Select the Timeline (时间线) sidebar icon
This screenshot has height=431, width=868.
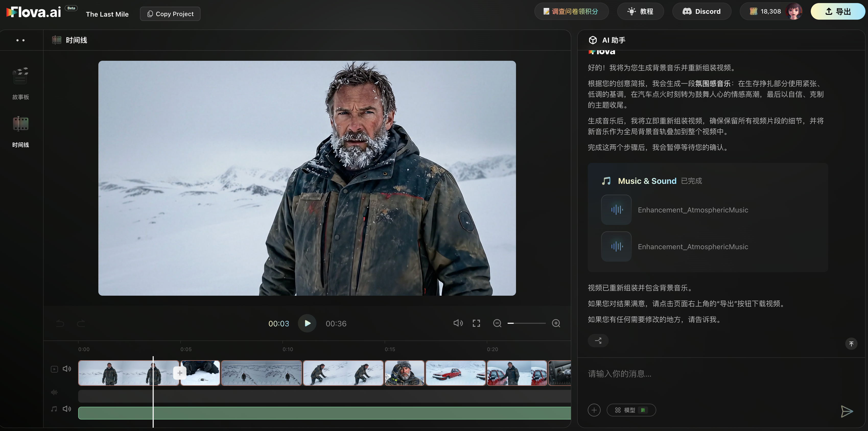(x=20, y=124)
